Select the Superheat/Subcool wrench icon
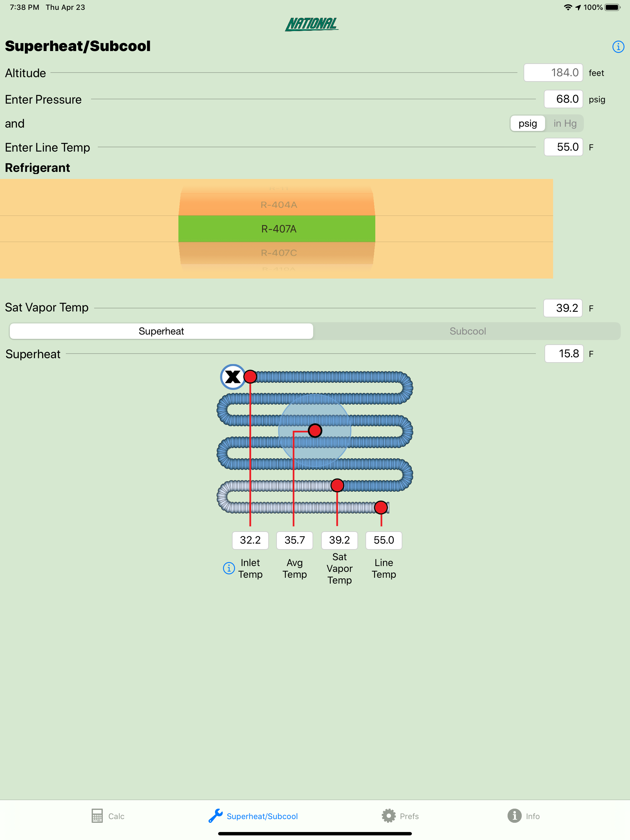Screen dimensions: 630x840 pos(215,816)
